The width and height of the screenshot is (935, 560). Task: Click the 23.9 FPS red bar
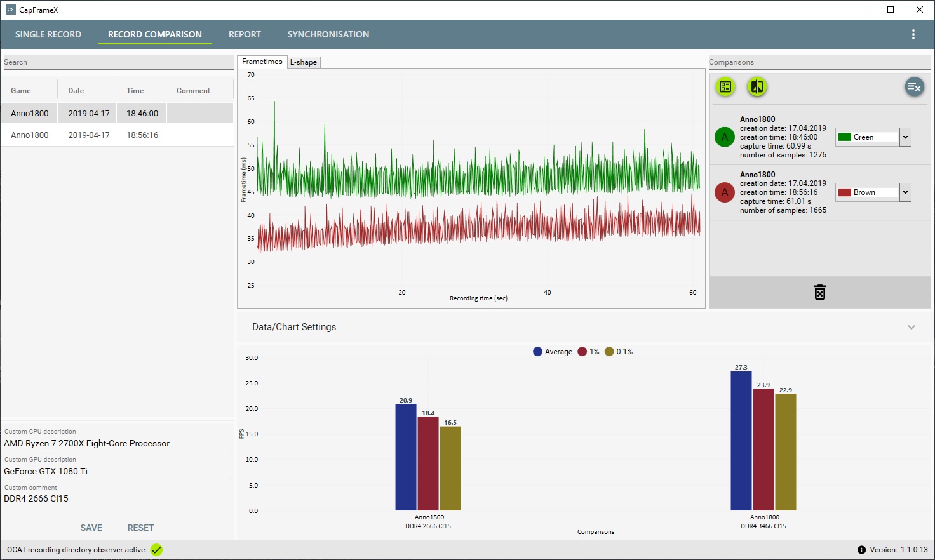pyautogui.click(x=763, y=450)
